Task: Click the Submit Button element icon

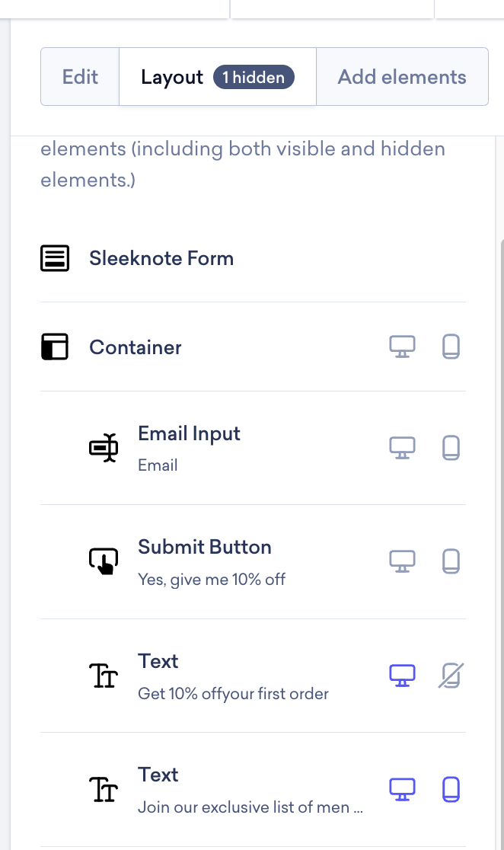Action: pyautogui.click(x=104, y=561)
